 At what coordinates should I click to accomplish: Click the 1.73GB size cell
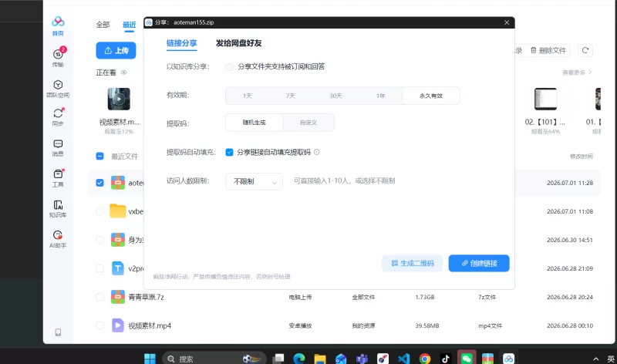tap(425, 297)
